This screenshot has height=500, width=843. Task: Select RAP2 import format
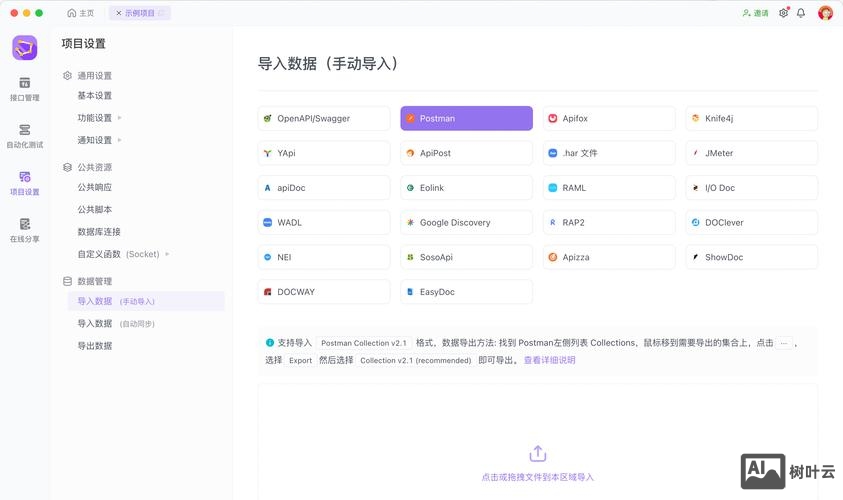click(x=609, y=223)
